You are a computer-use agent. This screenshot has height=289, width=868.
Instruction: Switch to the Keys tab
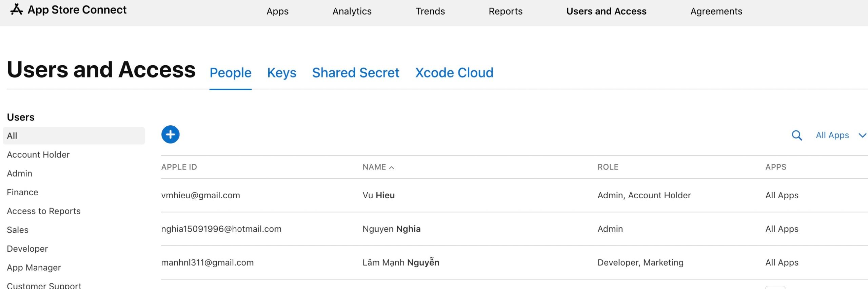(x=282, y=73)
